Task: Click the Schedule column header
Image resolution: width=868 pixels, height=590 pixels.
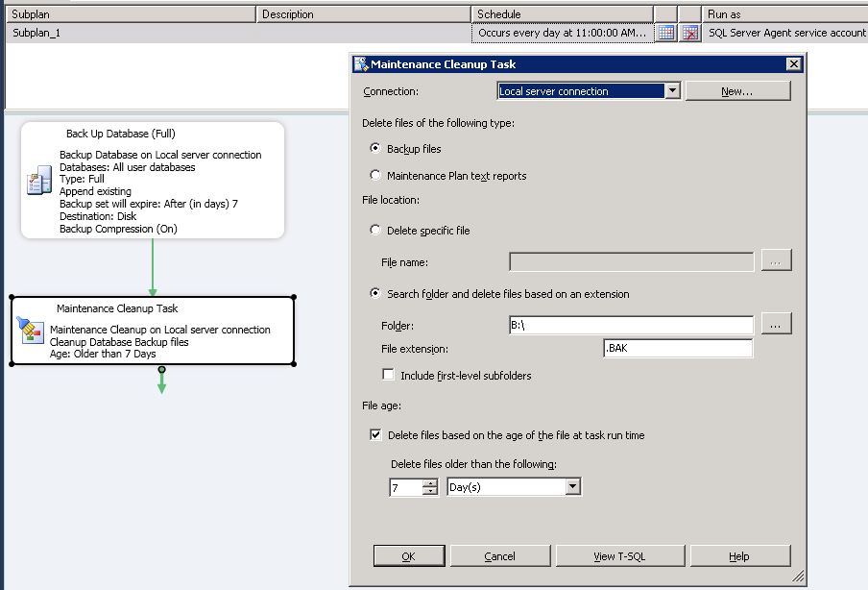Action: [562, 14]
